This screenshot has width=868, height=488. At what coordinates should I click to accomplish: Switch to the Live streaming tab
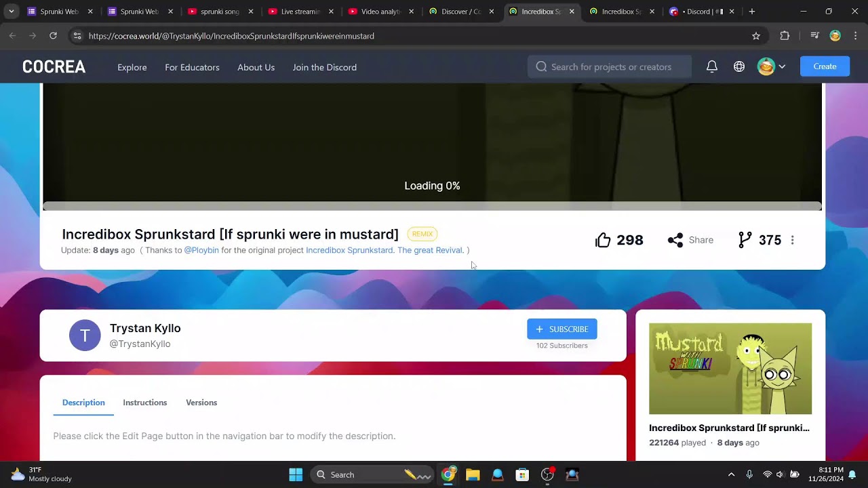pos(300,12)
